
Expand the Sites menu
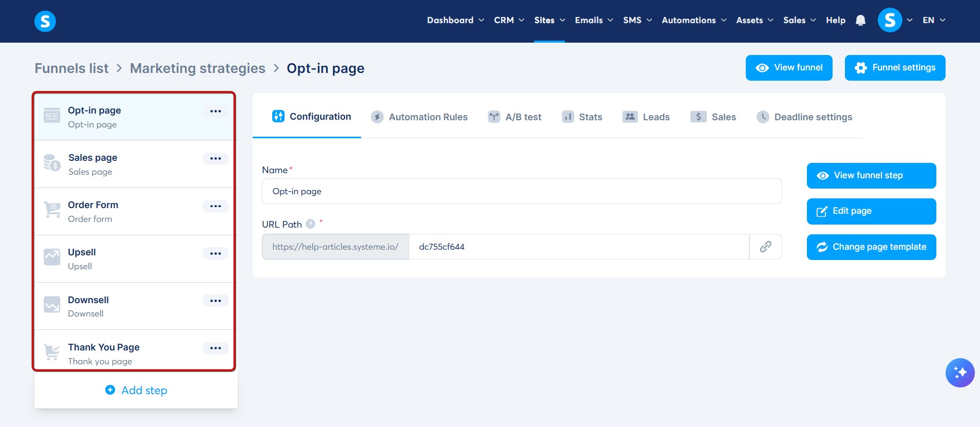coord(550,20)
